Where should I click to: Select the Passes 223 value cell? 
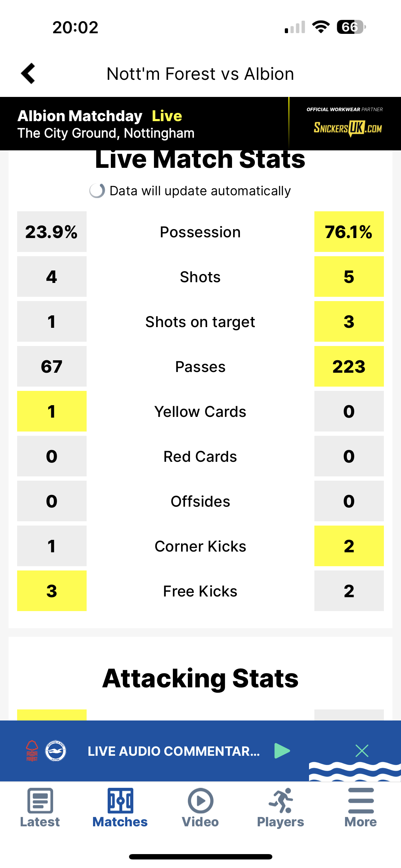point(349,366)
